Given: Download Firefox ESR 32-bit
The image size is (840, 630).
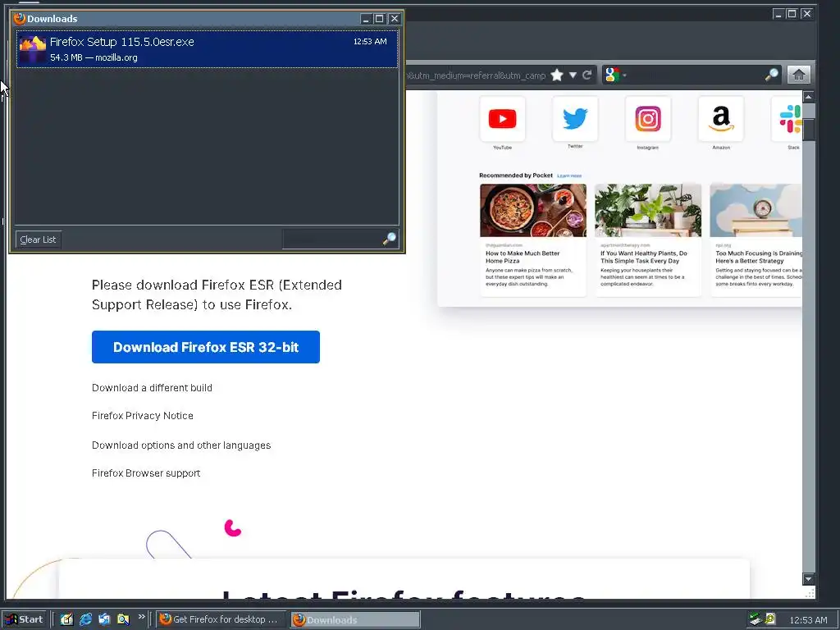Looking at the screenshot, I should (206, 347).
